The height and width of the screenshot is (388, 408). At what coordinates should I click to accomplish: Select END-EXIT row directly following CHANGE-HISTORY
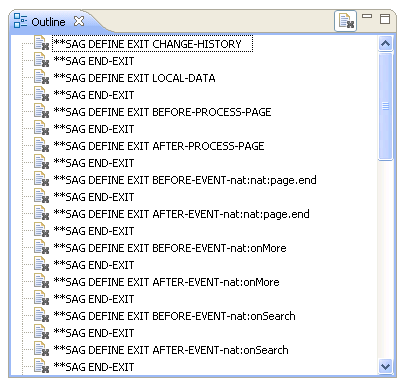click(x=94, y=61)
